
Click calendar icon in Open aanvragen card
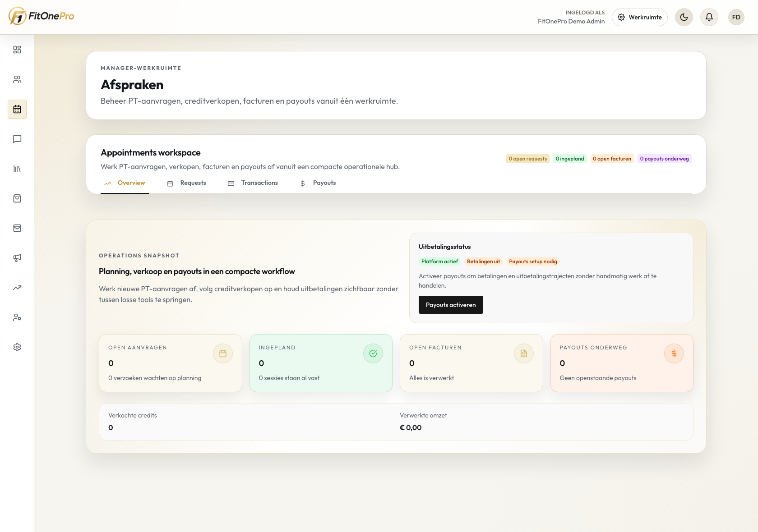click(x=223, y=353)
